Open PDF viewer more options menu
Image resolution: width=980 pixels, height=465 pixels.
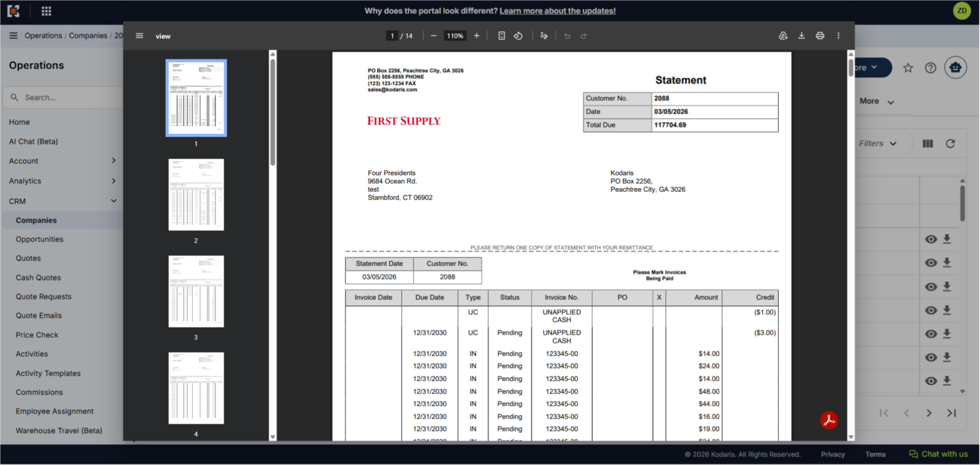(x=838, y=36)
